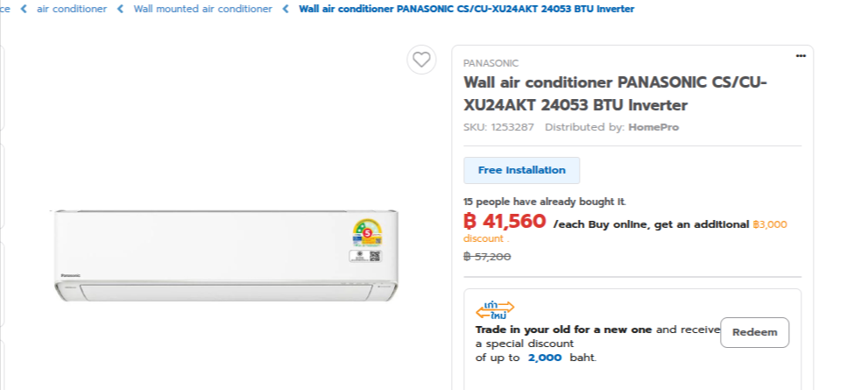Click the energy rating label on the unit
868x390 pixels.
click(367, 233)
